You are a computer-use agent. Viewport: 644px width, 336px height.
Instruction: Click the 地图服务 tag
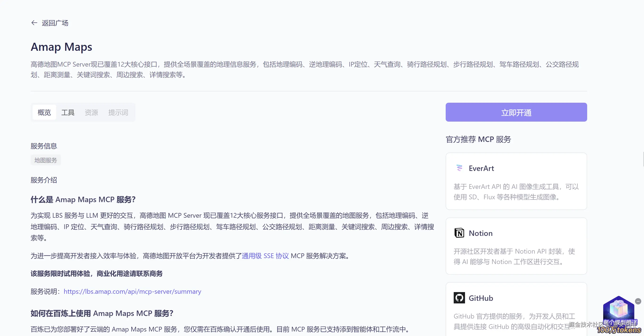coord(46,160)
